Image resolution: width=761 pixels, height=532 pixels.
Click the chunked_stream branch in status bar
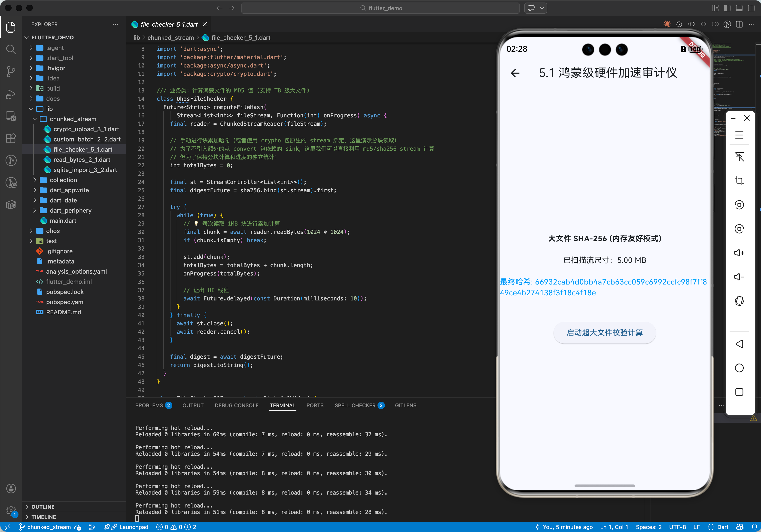pos(49,527)
